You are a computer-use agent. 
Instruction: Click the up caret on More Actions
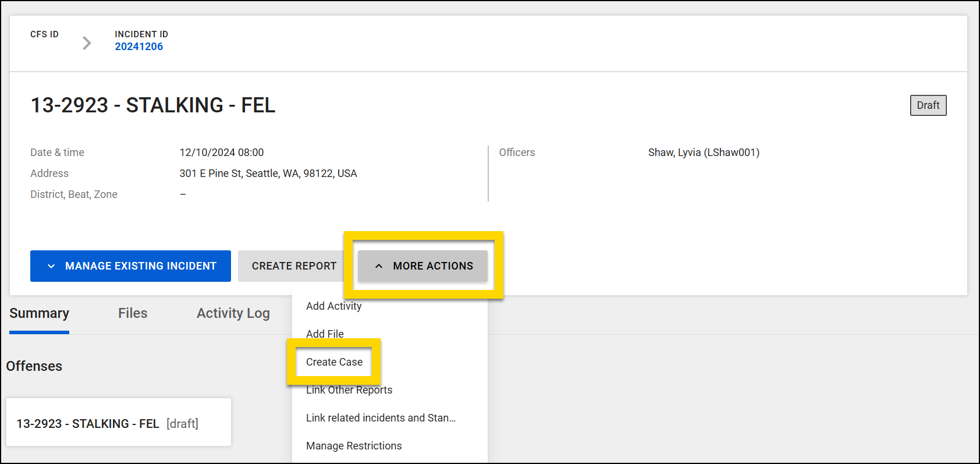point(379,266)
